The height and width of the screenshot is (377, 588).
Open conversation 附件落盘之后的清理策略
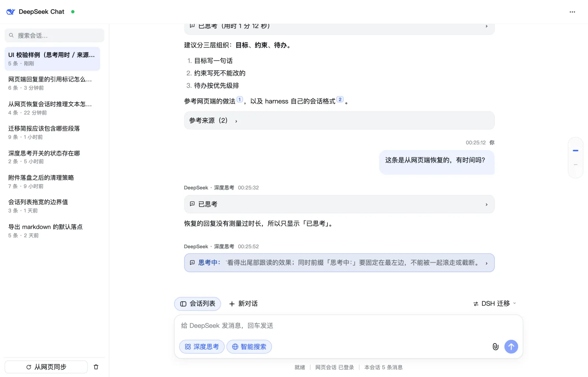pos(52,182)
